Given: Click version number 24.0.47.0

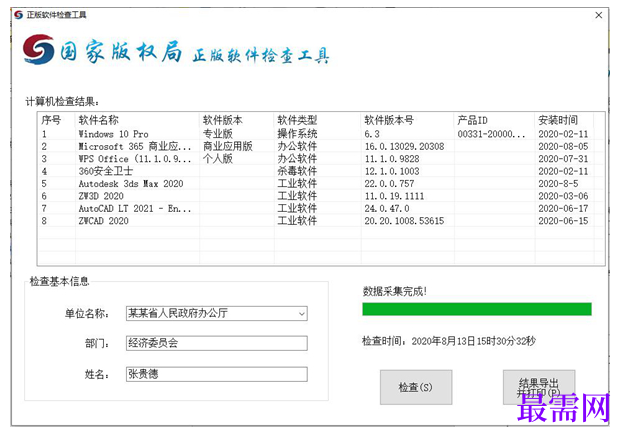Looking at the screenshot, I should click(x=387, y=208).
